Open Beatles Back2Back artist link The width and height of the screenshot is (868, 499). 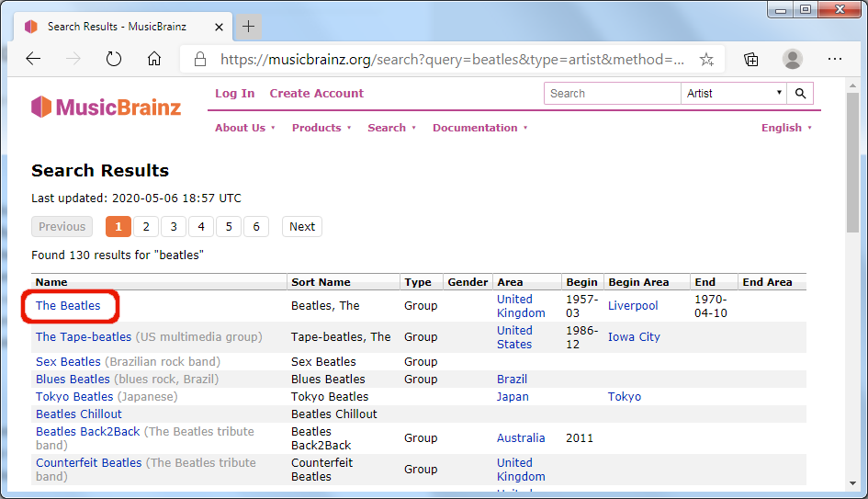(88, 431)
